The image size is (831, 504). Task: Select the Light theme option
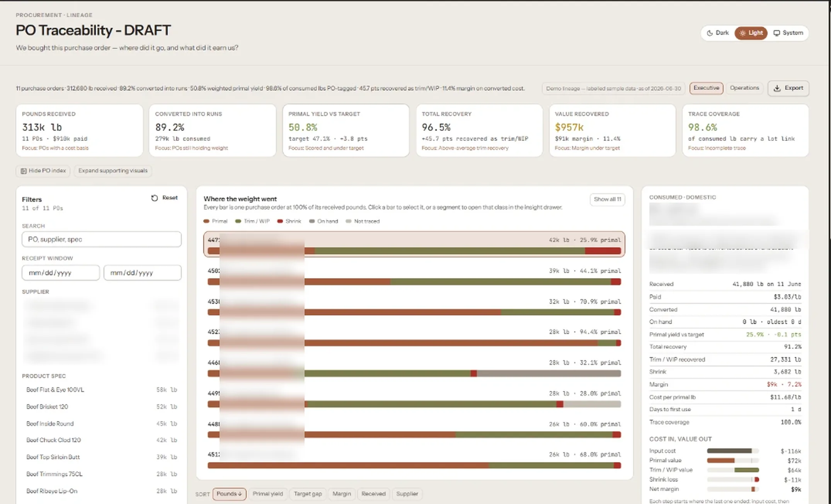751,33
